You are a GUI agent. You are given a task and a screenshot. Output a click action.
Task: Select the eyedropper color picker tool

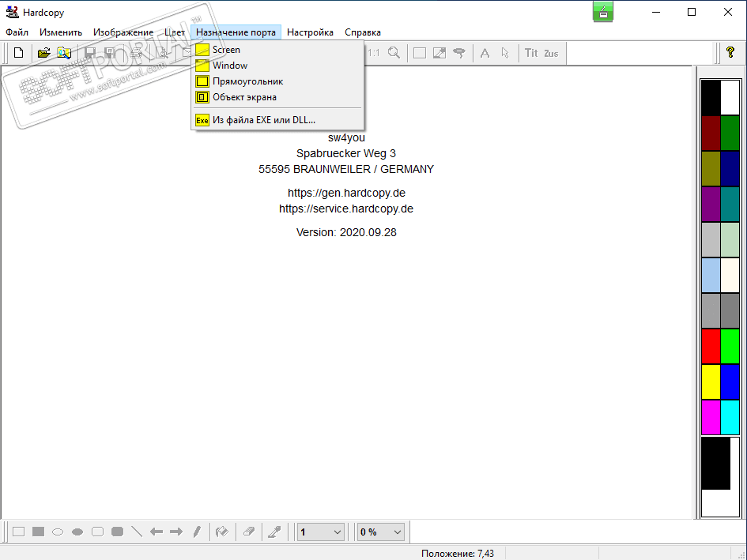pyautogui.click(x=274, y=532)
